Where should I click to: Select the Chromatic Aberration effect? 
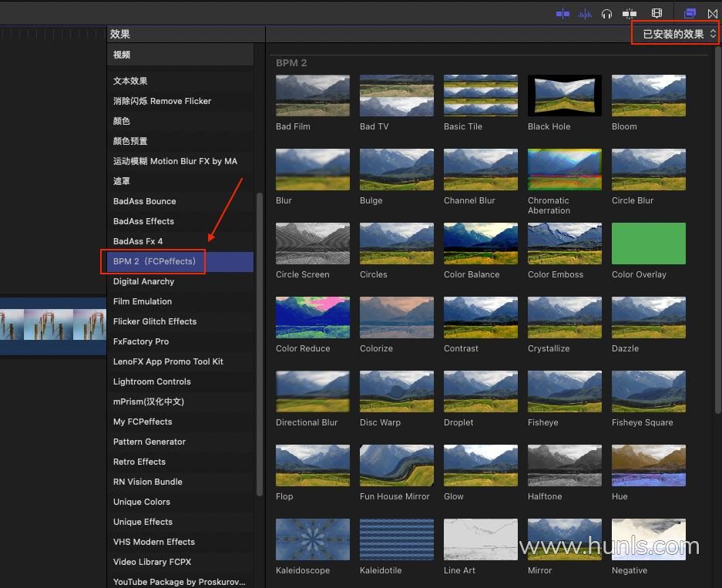pos(564,170)
